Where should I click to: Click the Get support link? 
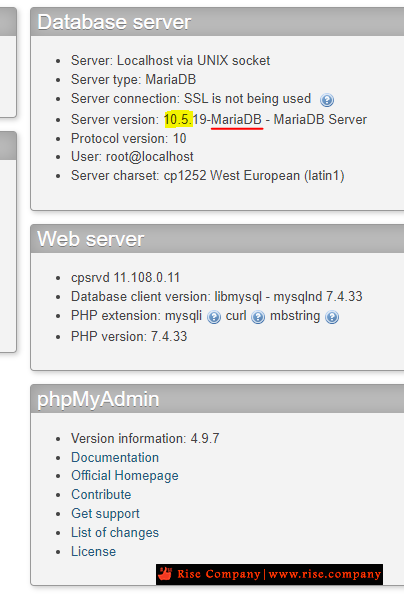(x=105, y=513)
